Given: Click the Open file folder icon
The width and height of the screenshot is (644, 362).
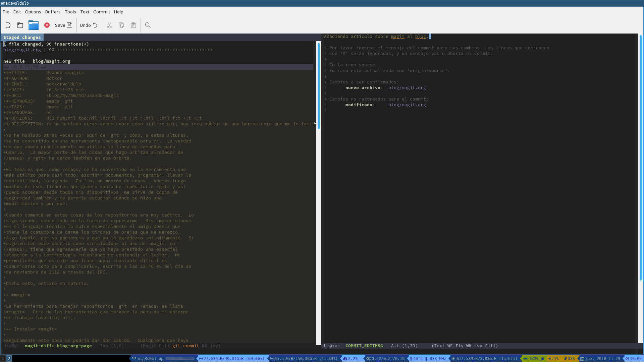Looking at the screenshot, I should click(x=20, y=25).
